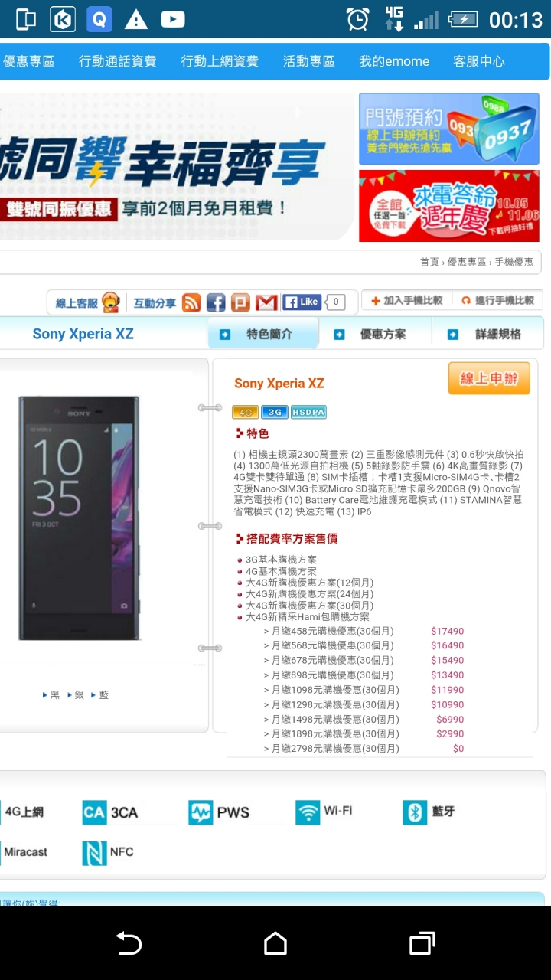Select the 黑 black color option

coord(51,695)
